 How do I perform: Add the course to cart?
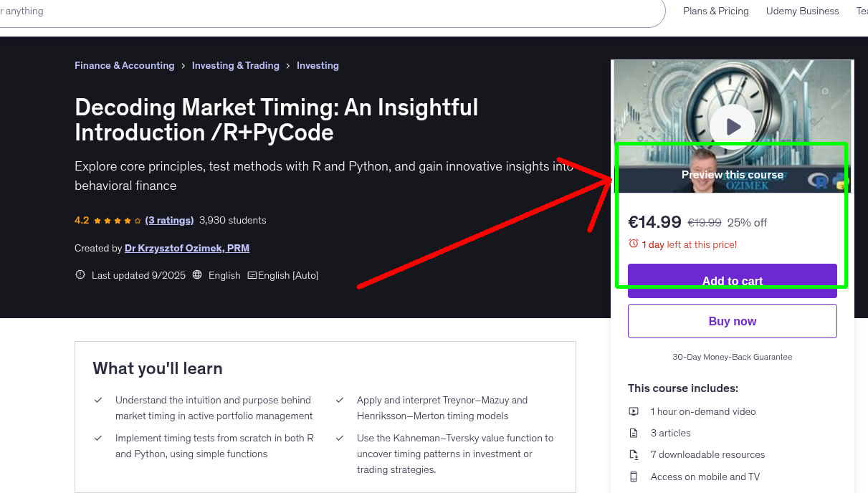(732, 281)
